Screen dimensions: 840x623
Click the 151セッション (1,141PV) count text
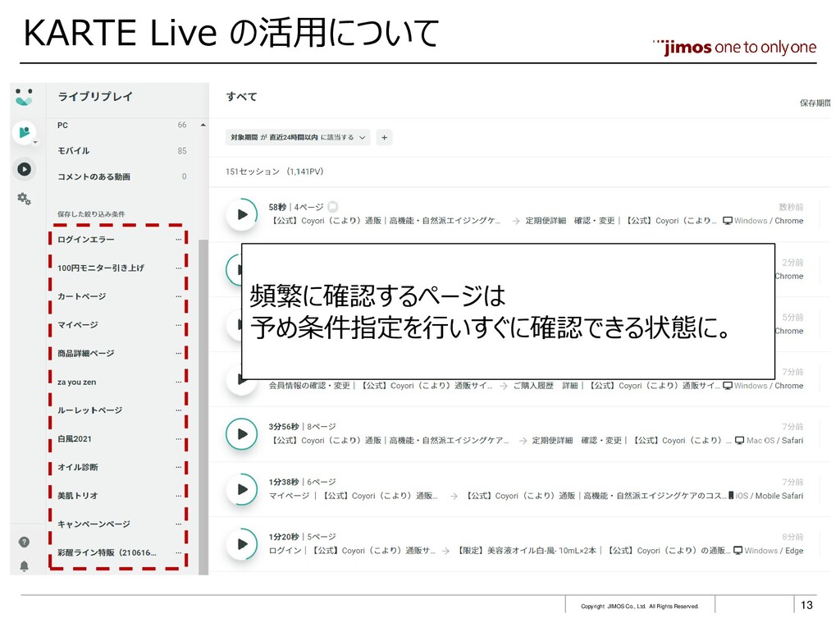click(274, 172)
